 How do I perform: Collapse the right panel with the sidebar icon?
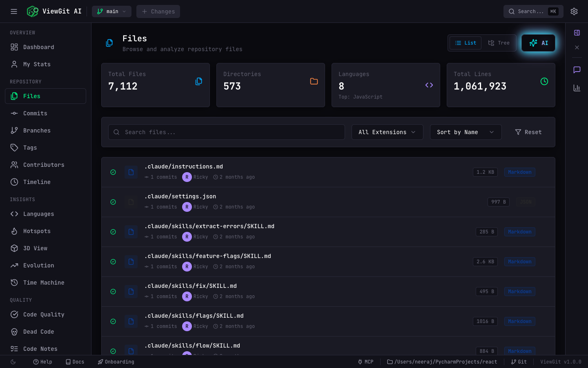[577, 33]
